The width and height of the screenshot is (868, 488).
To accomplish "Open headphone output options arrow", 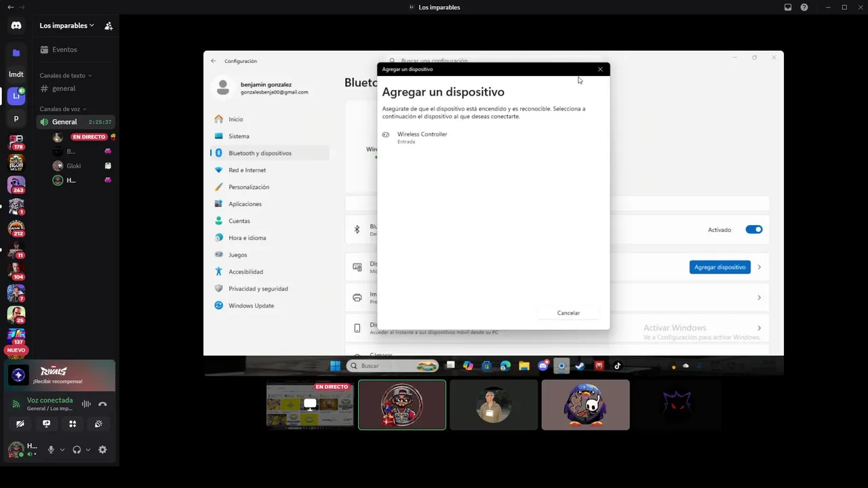I will click(88, 449).
